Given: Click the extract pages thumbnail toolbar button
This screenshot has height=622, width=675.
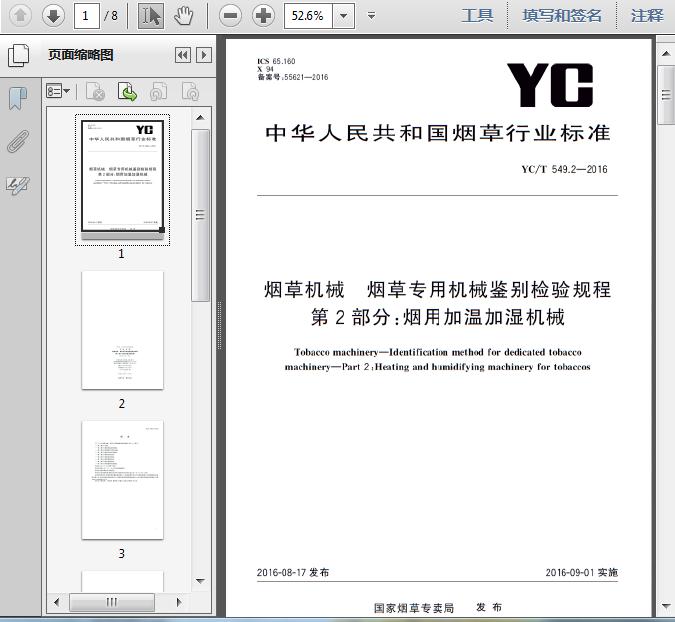Looking at the screenshot, I should (x=127, y=91).
